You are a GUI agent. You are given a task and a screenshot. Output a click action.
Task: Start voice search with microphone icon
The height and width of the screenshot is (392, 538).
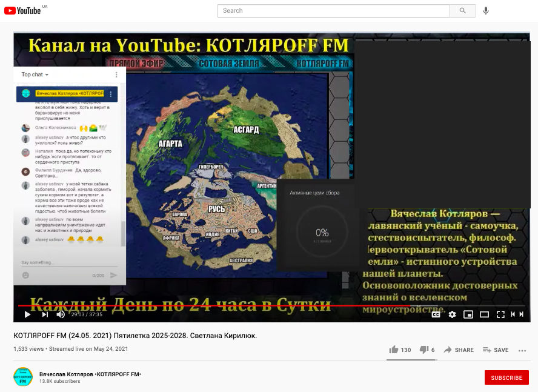(485, 11)
